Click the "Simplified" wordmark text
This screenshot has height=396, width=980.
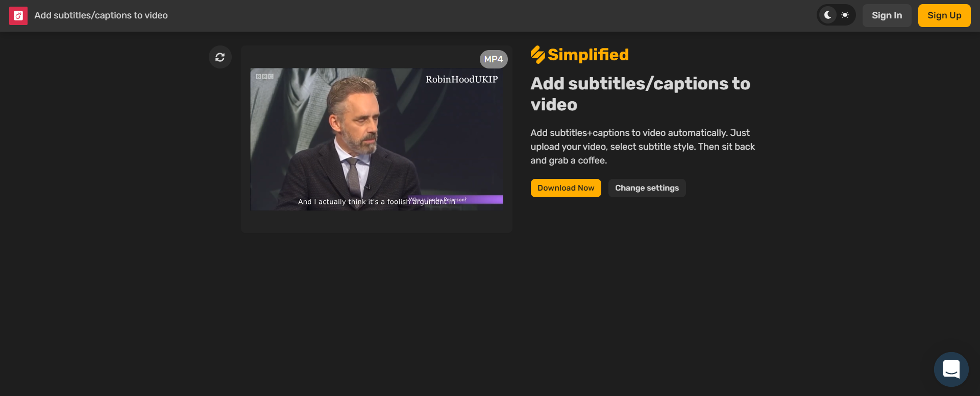(x=588, y=55)
